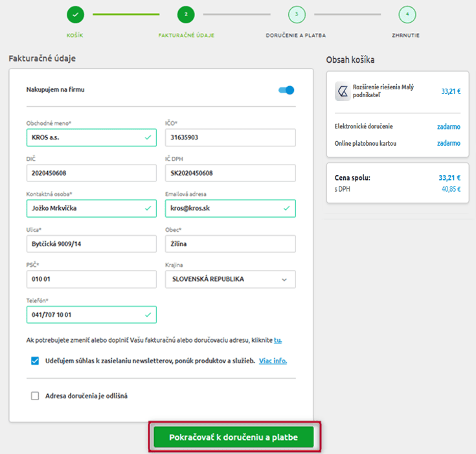This screenshot has height=454, width=476.
Task: Click step 4 Zhrnutie circle
Action: [x=407, y=14]
